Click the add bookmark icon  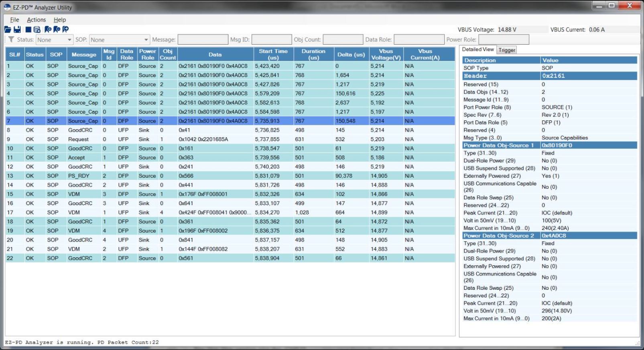coord(48,29)
